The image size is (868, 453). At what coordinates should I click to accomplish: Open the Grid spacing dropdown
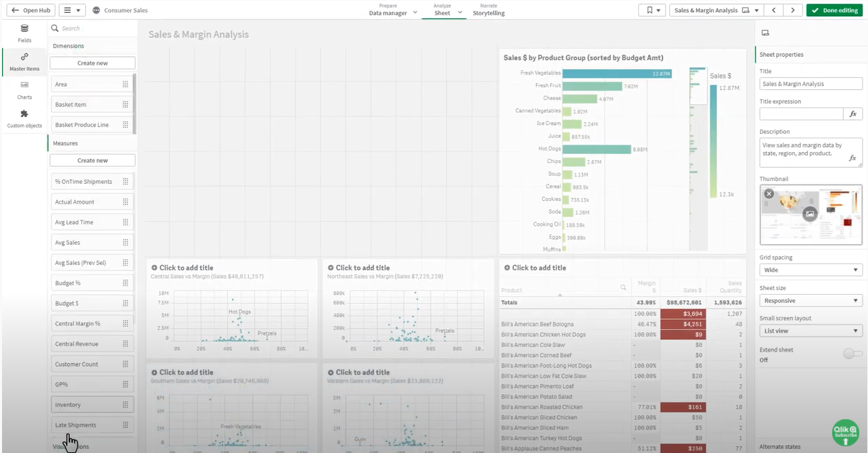[x=811, y=270]
